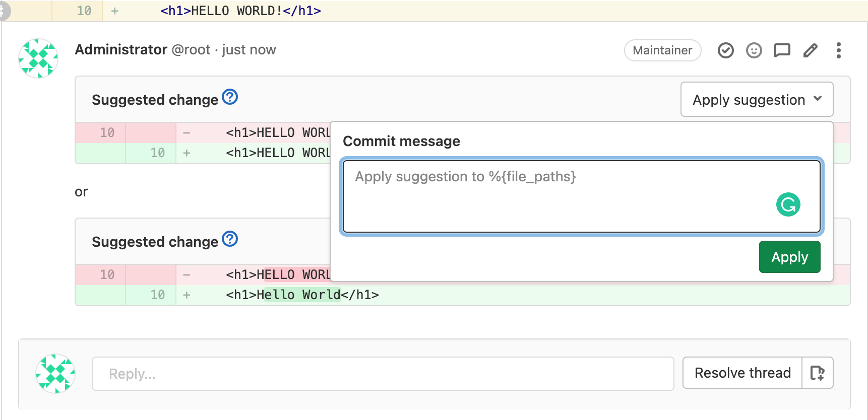The image size is (868, 420).
Task: Click into the Reply... field
Action: click(x=383, y=374)
